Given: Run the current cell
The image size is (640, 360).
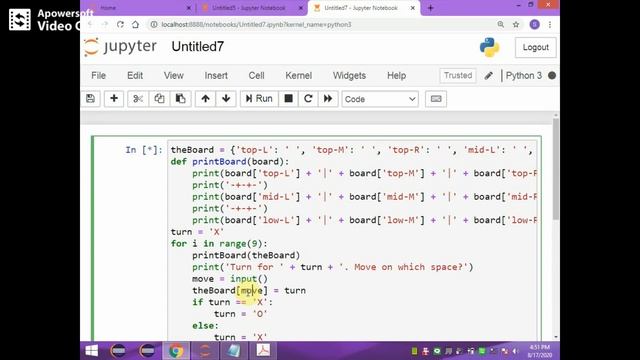Looking at the screenshot, I should pyautogui.click(x=259, y=99).
